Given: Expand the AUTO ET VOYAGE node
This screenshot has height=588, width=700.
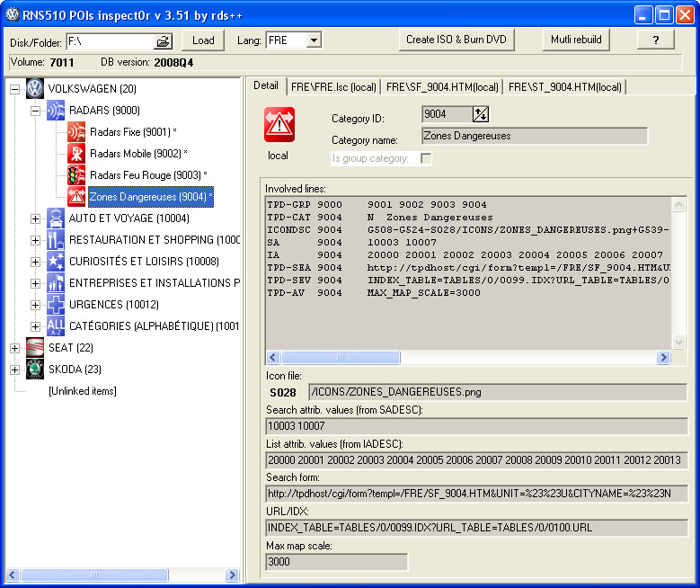Looking at the screenshot, I should point(36,218).
